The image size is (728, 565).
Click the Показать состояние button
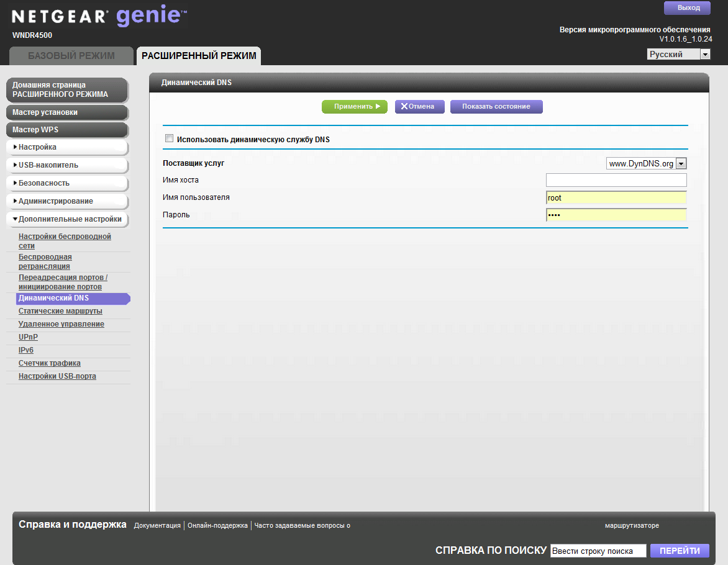pyautogui.click(x=496, y=107)
